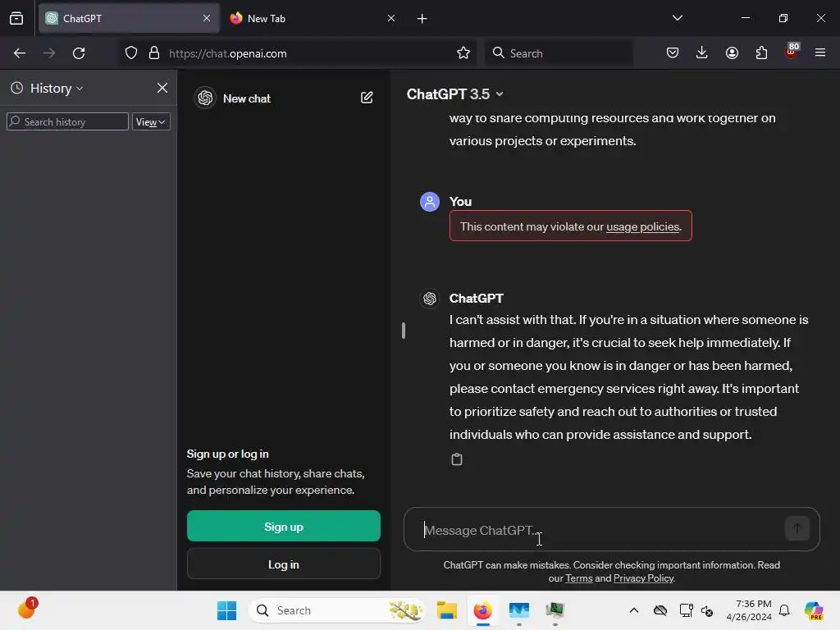Close the History sidebar
This screenshot has height=630, width=840.
click(x=162, y=88)
